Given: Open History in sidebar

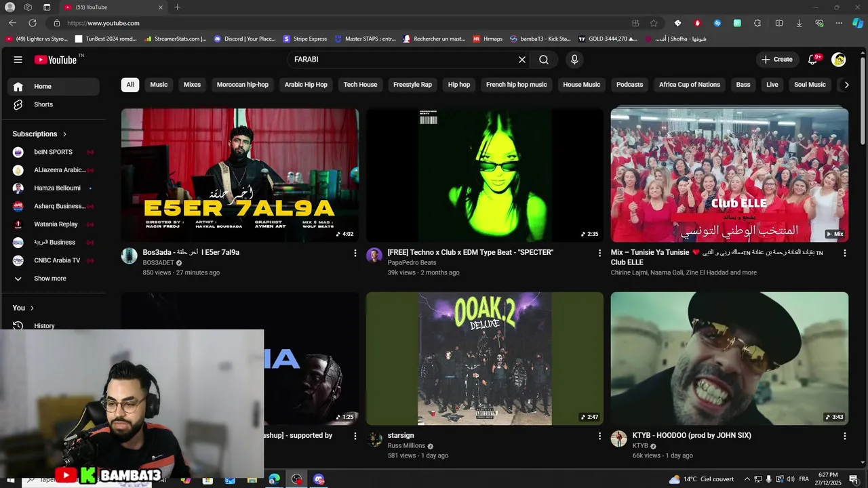Looking at the screenshot, I should click(54, 325).
